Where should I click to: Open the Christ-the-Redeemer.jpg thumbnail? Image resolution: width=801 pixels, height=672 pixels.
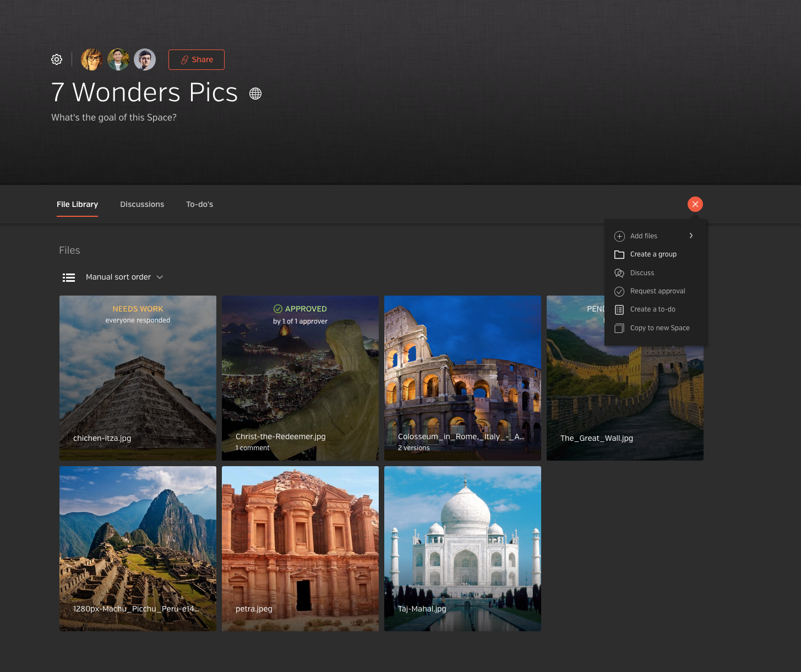coord(300,378)
